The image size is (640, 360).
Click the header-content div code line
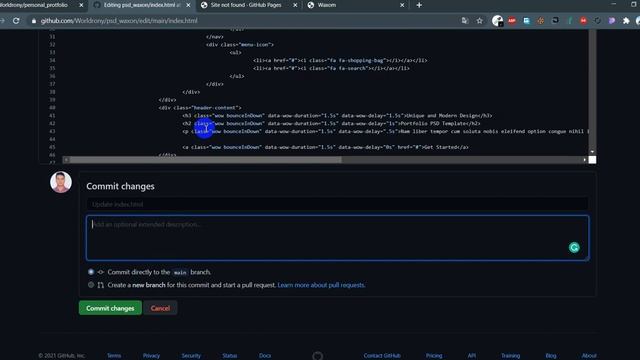200,108
